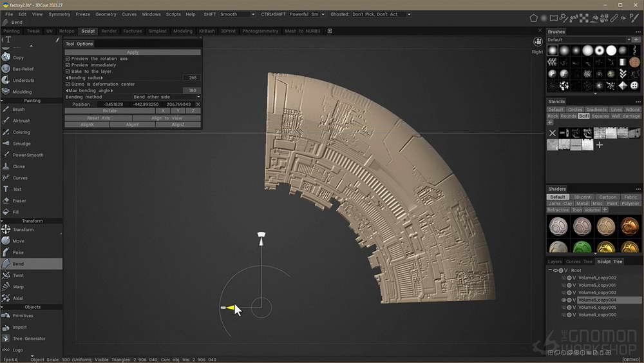The height and width of the screenshot is (363, 644).
Task: Click the Apply button in Tool Options
Action: click(133, 53)
